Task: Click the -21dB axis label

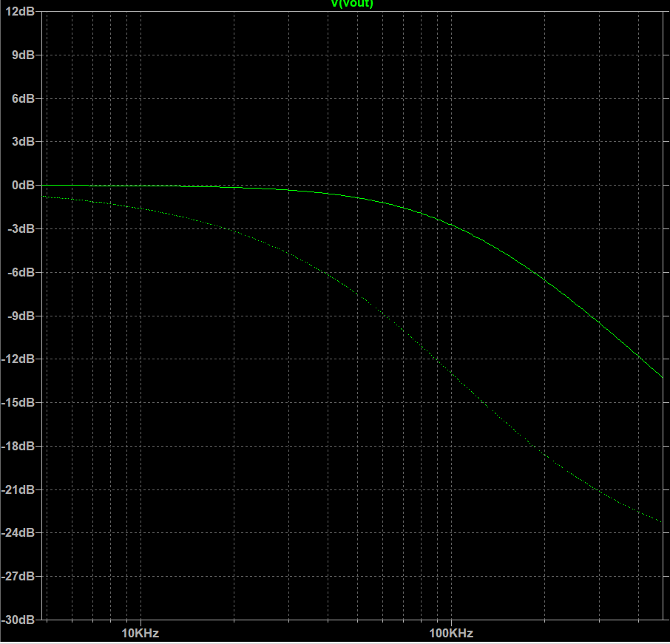Action: click(18, 489)
